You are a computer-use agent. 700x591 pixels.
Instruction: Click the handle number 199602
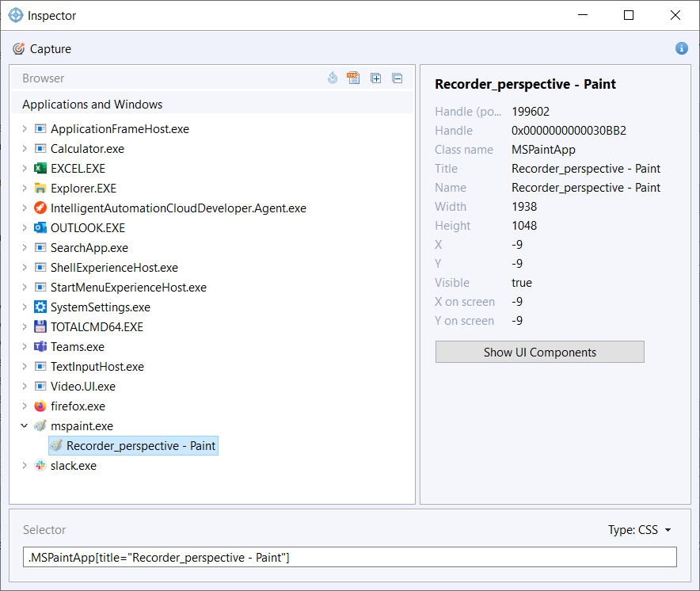(531, 111)
